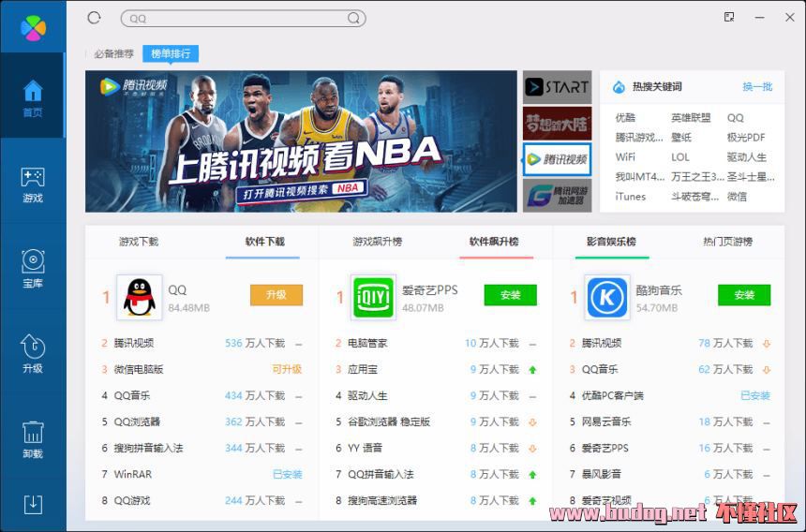The width and height of the screenshot is (806, 532).
Task: Open QQ游戏 in the download list
Action: click(x=132, y=501)
